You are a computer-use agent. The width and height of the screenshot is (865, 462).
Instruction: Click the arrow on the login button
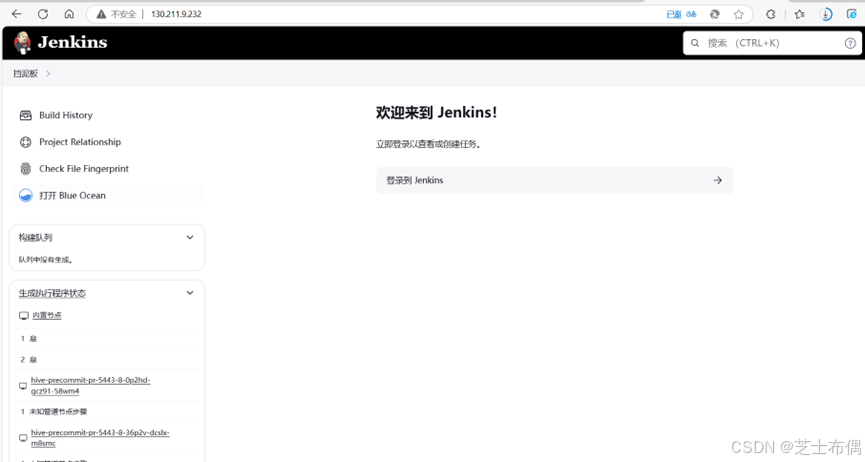[717, 180]
